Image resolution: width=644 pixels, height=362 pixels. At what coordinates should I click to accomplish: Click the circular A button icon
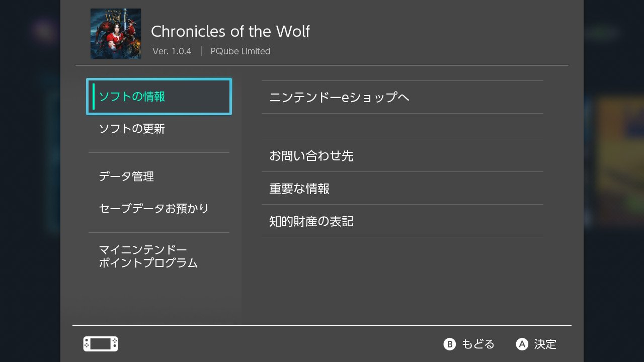(x=522, y=344)
